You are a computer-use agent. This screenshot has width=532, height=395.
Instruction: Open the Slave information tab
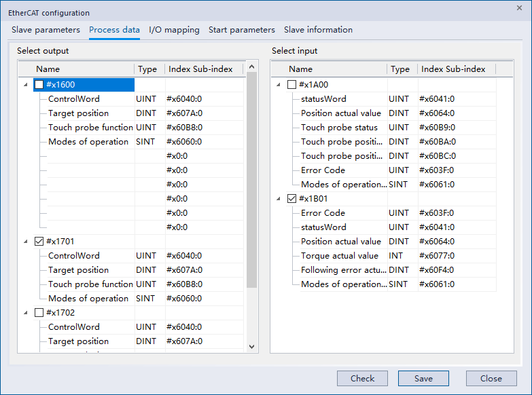pyautogui.click(x=318, y=30)
